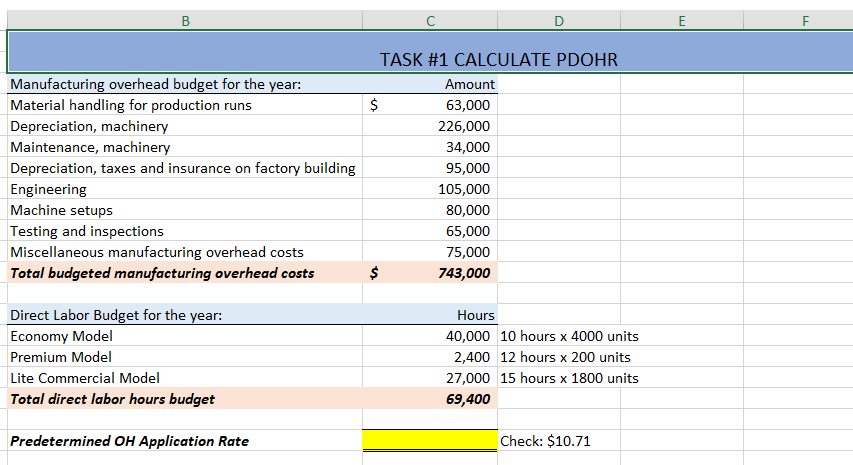Click 'Direct Labor Budget for the year:' cell

[x=185, y=315]
